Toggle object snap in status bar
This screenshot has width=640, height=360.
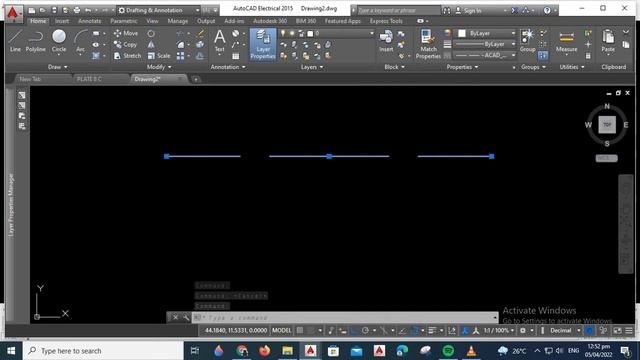coord(414,331)
